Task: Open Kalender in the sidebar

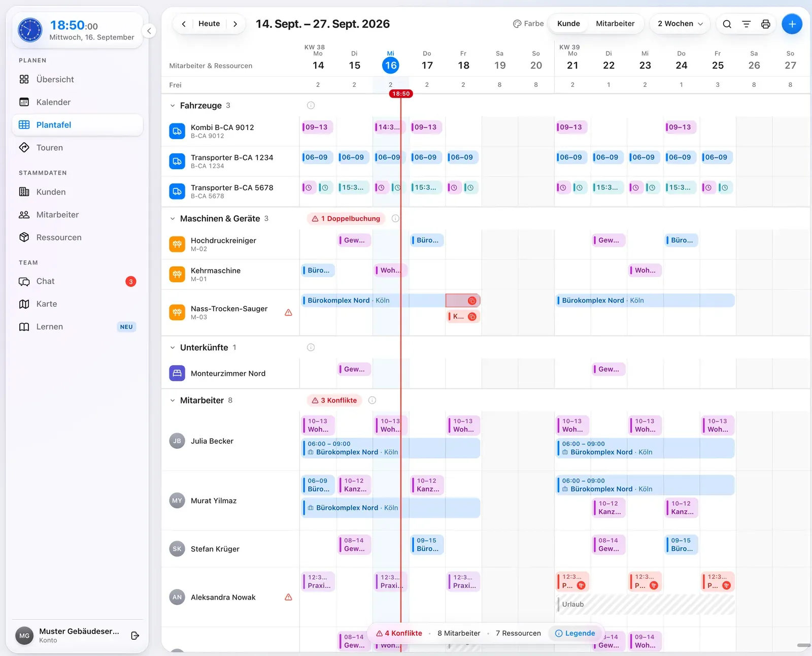Action: [78, 102]
